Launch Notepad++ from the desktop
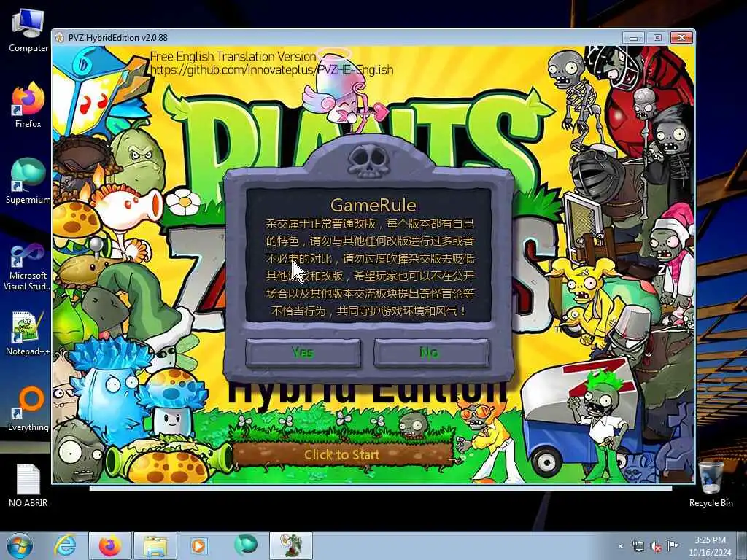 [28, 333]
